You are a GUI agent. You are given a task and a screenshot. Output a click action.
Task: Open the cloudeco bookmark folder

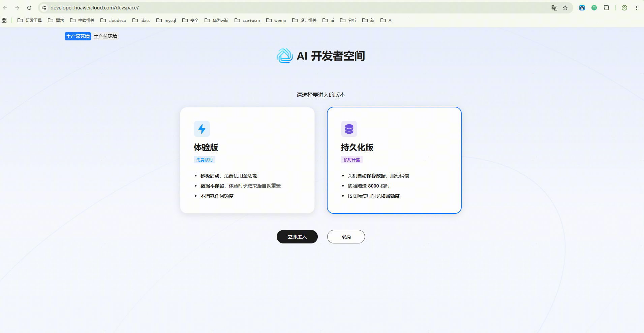[113, 20]
